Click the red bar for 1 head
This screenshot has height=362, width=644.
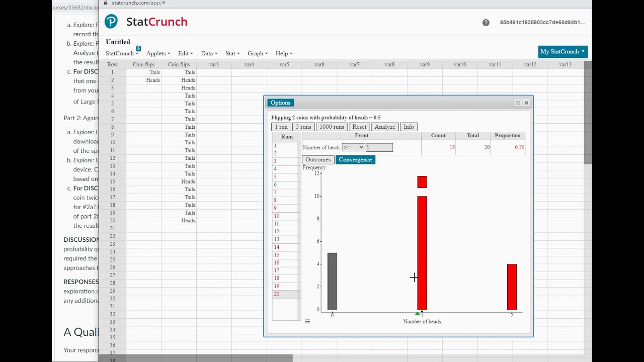(422, 253)
